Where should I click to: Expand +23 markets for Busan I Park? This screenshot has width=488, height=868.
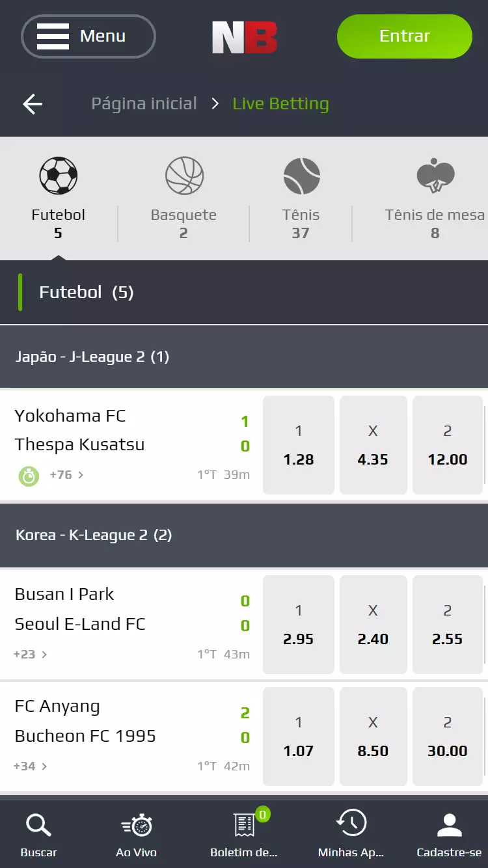31,654
